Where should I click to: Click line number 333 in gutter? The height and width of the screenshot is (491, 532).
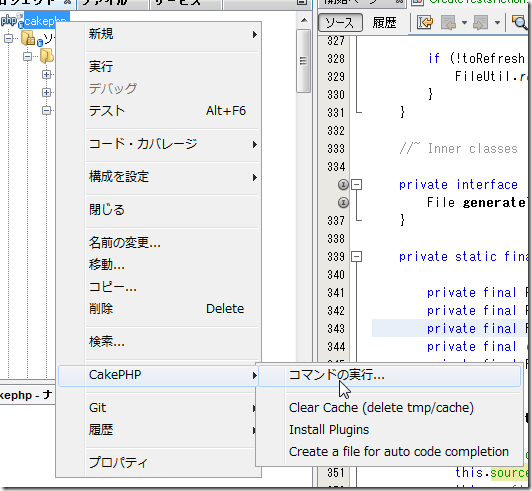pos(336,149)
